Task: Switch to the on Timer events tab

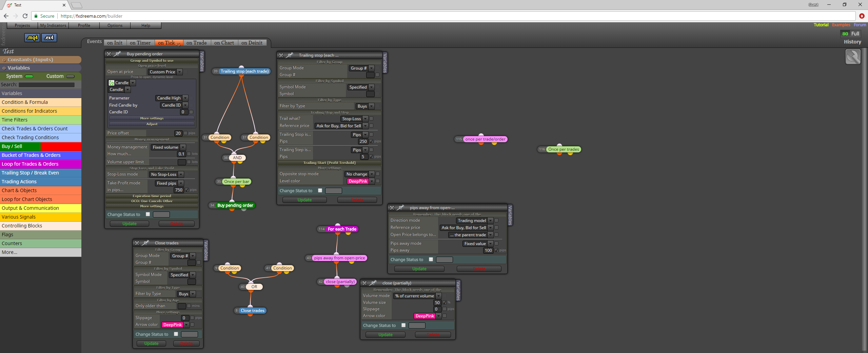Action: pyautogui.click(x=140, y=43)
